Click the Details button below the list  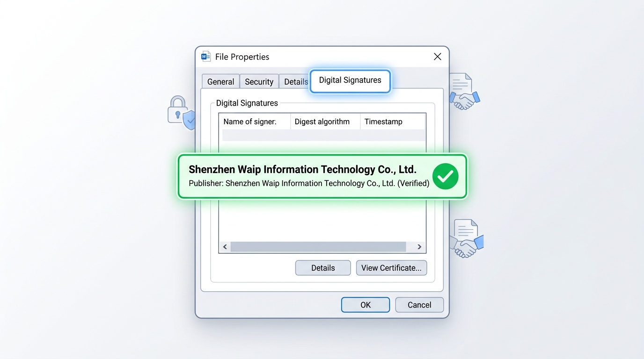click(x=323, y=268)
